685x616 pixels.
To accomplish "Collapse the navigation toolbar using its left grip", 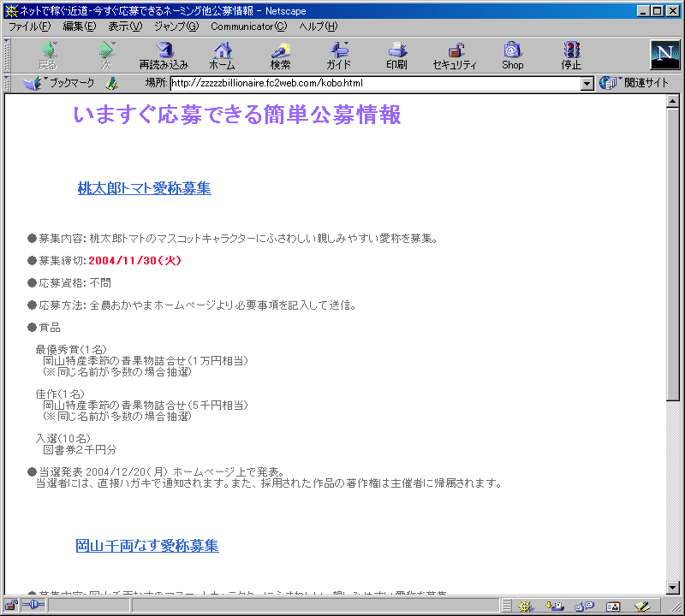I will (7, 55).
